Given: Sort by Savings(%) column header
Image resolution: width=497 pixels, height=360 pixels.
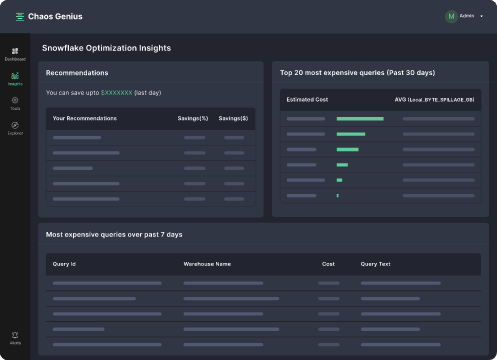Looking at the screenshot, I should coord(193,118).
